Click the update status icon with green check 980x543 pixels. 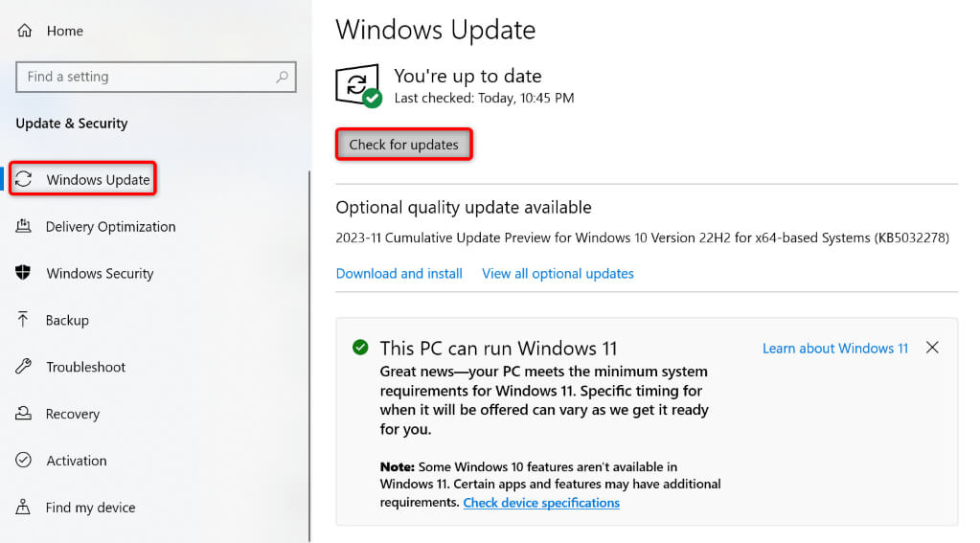click(x=358, y=85)
